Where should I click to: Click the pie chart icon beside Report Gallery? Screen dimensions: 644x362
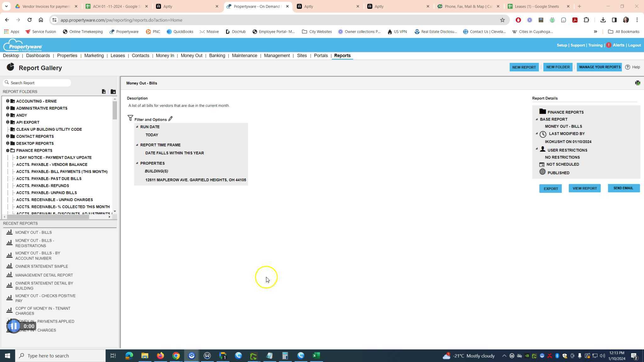click(x=10, y=67)
